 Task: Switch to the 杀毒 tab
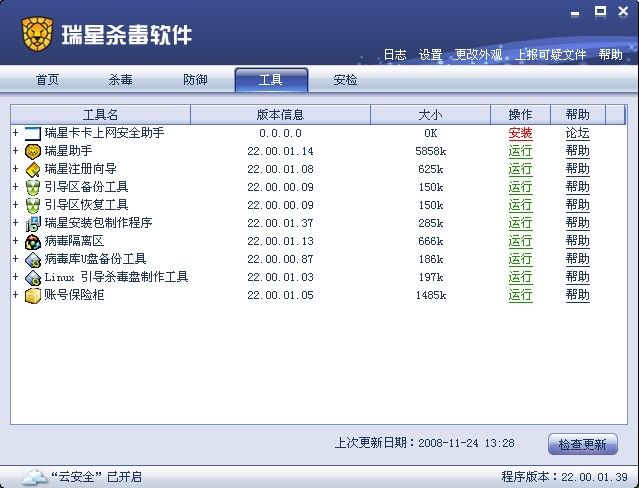click(120, 79)
